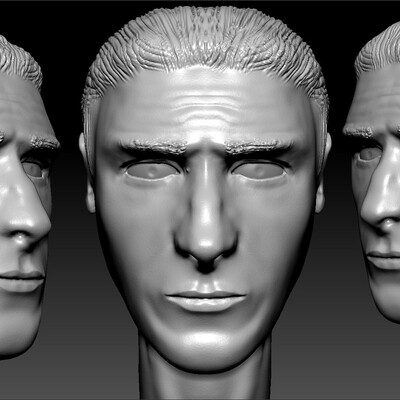Select the right profile head's eye
Viewport: 400px width, 400px height.
pyautogui.click(x=369, y=154)
